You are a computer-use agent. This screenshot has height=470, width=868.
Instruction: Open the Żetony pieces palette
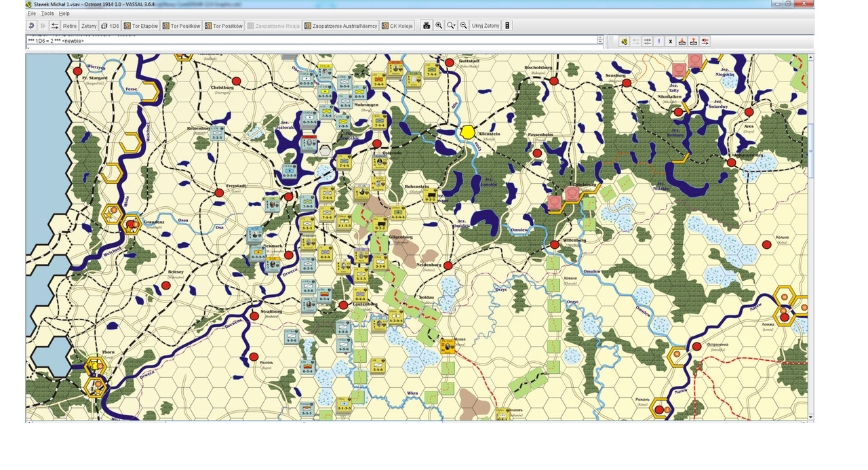(x=89, y=26)
